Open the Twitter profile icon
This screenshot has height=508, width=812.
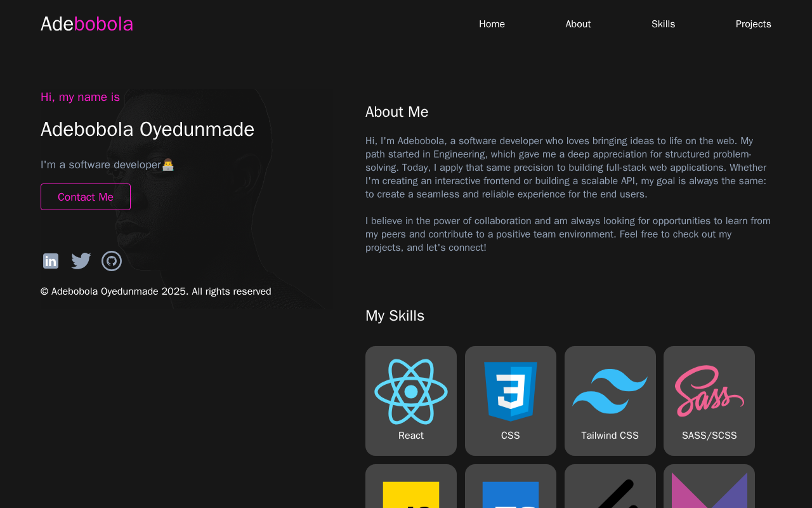click(x=81, y=261)
